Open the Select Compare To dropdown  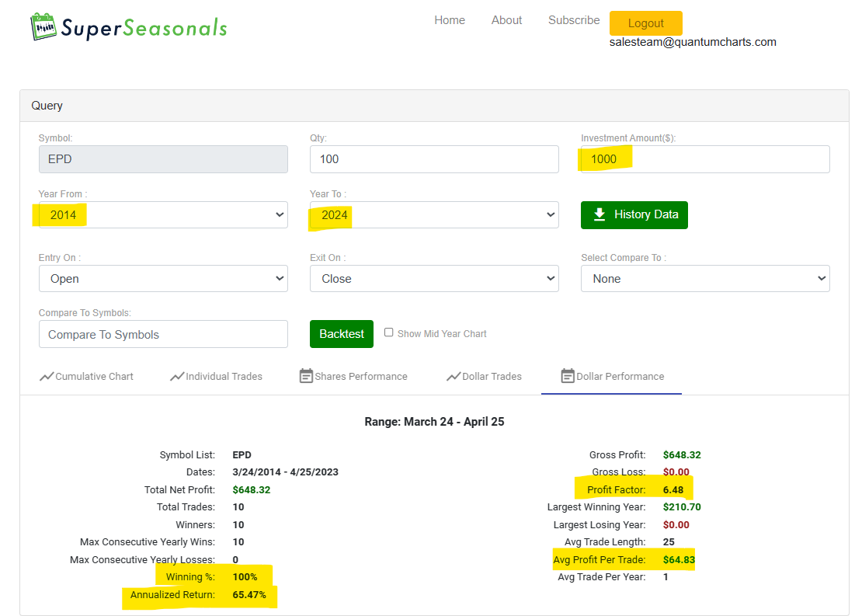(x=705, y=279)
